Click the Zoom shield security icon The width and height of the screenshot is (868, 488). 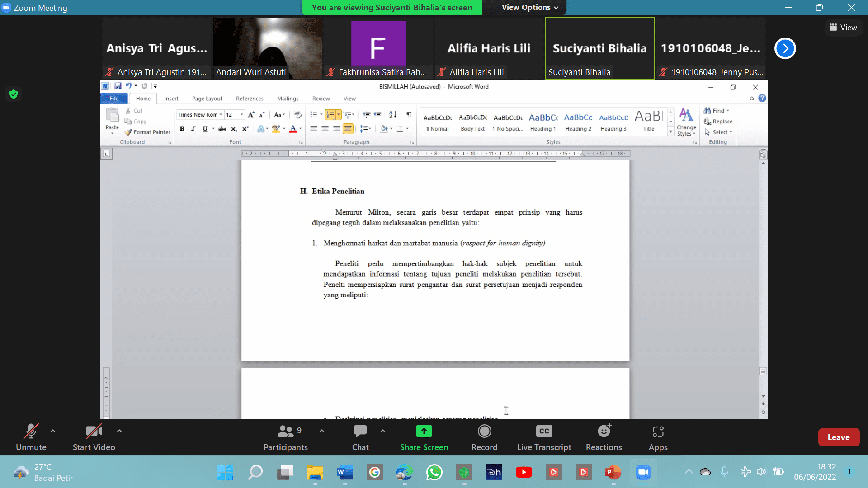[x=14, y=94]
